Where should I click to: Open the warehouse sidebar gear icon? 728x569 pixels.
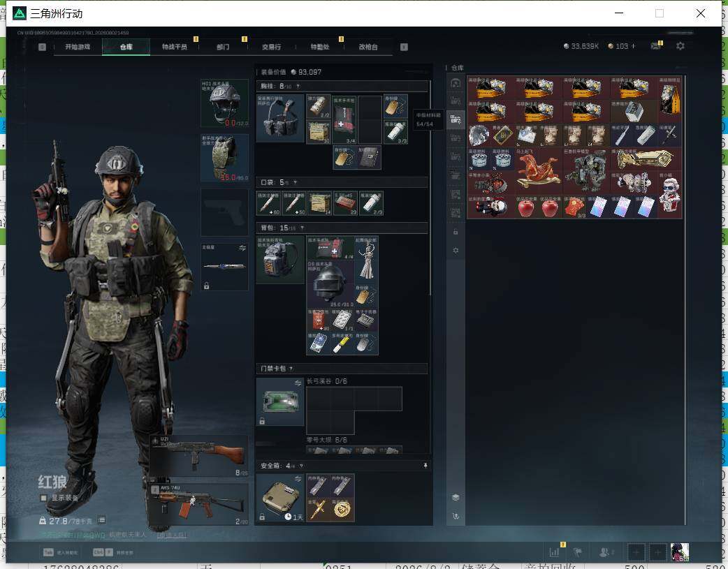[456, 251]
